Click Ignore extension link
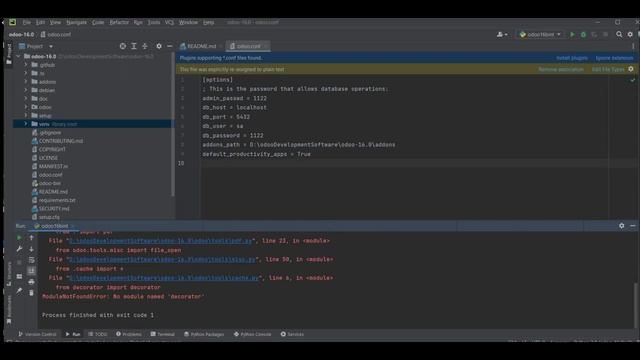 [614, 58]
